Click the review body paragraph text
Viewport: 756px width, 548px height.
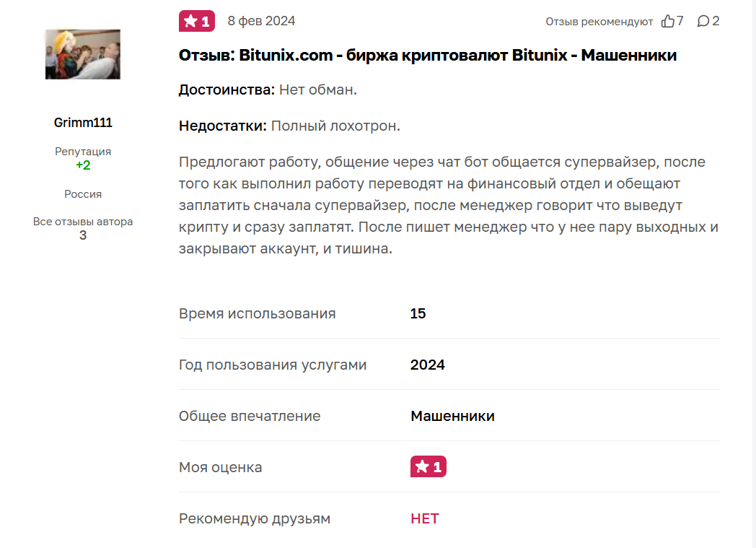[441, 205]
